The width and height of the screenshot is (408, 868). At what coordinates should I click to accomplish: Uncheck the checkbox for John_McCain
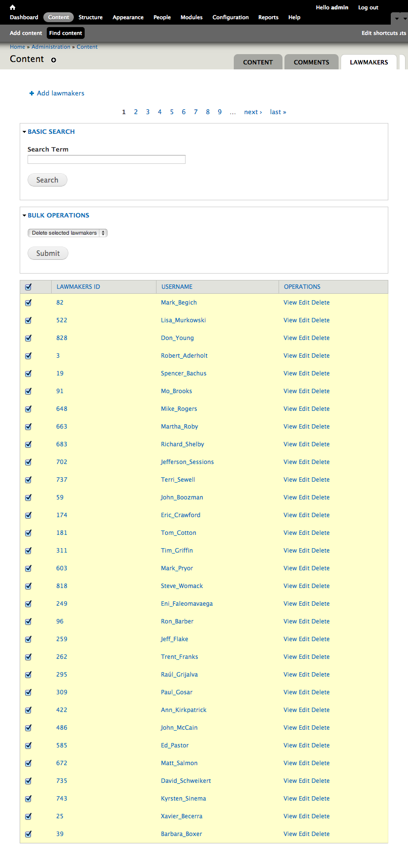click(x=28, y=728)
